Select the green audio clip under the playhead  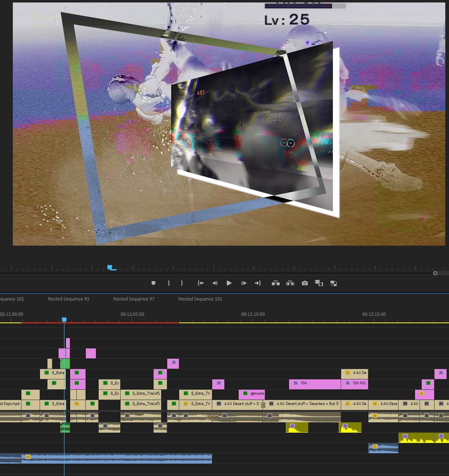(65, 427)
